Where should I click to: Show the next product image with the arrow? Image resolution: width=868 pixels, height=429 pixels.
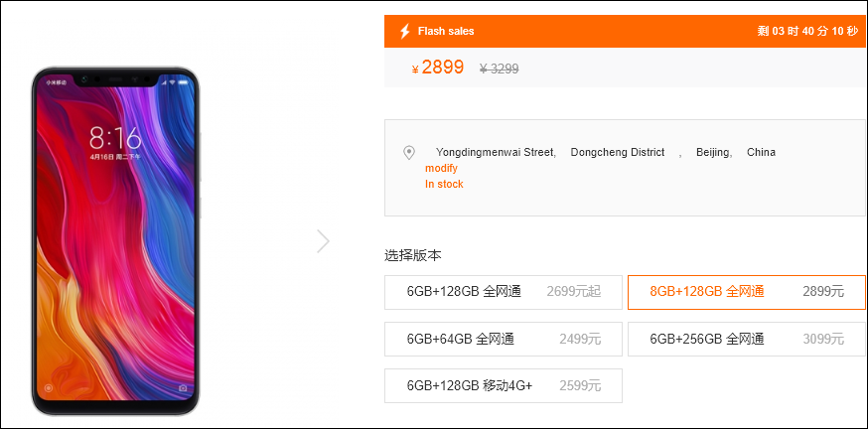323,240
